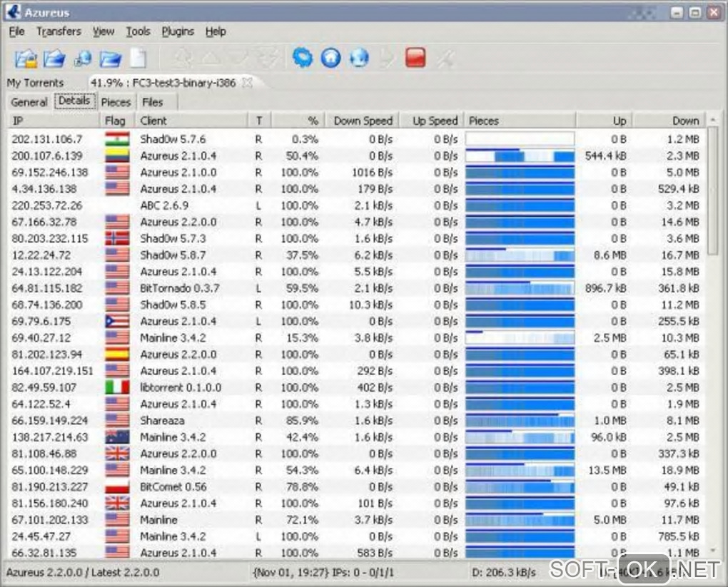The width and height of the screenshot is (728, 587).
Task: Select the BitTornado 0.3.7 client cell
Action: tap(179, 287)
